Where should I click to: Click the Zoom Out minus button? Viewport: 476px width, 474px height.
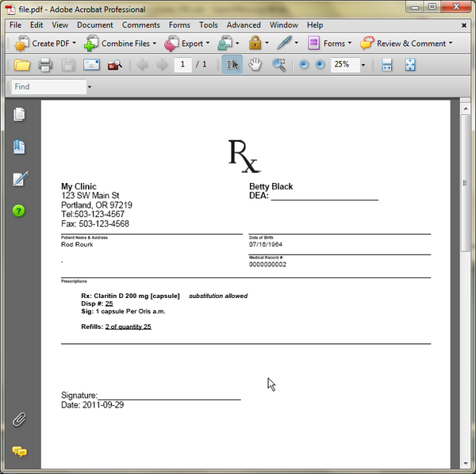(304, 64)
